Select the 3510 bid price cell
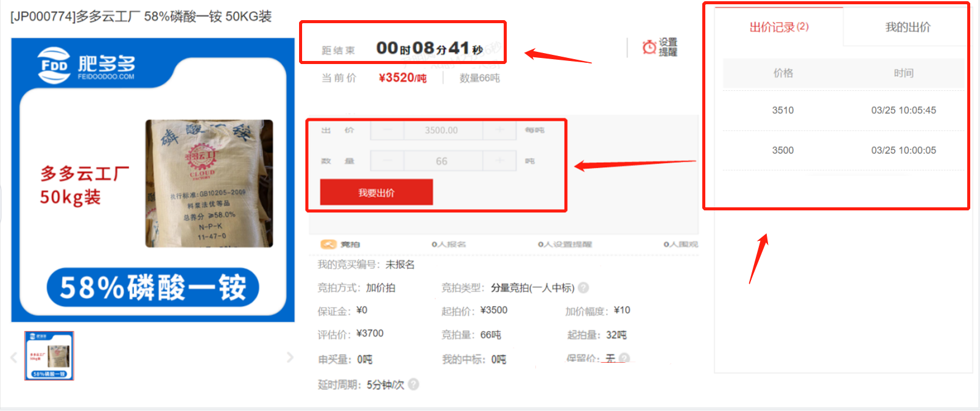The image size is (980, 411). point(783,110)
